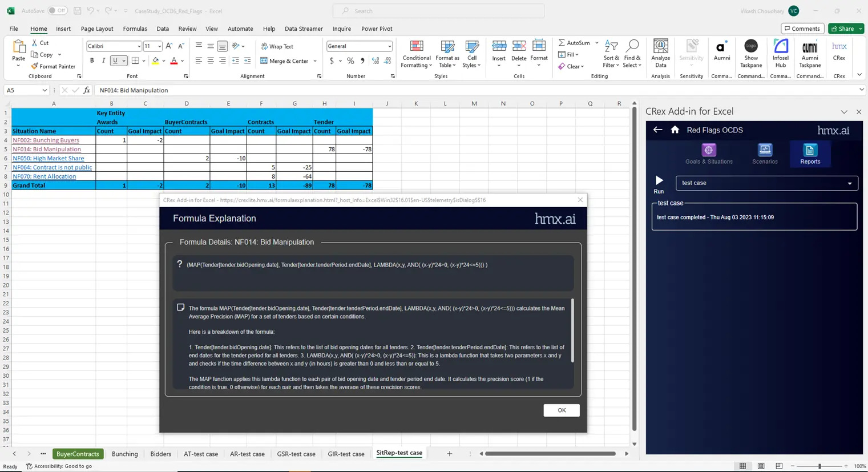
Task: Open CRex task pane options chevron
Action: point(844,112)
